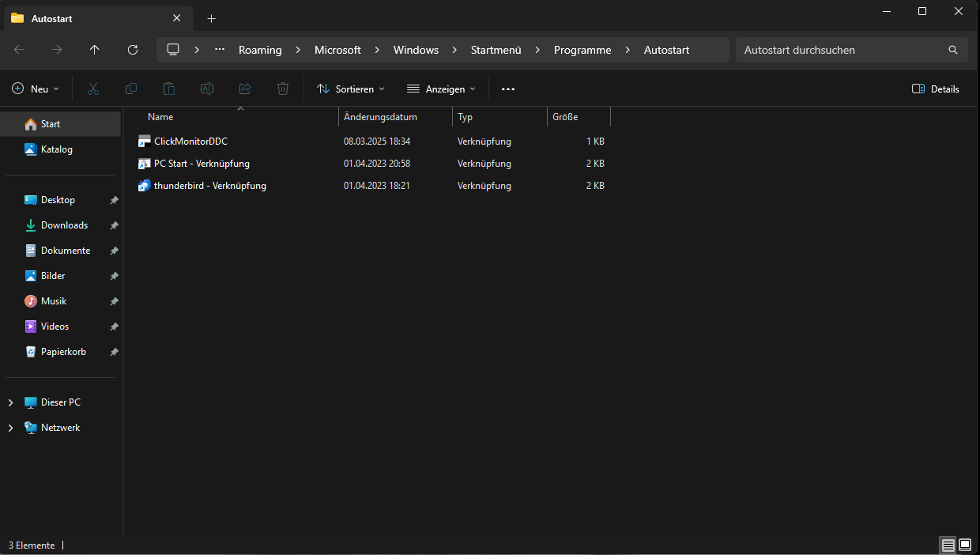
Task: Select PC Start - Verknüpfung file name
Action: click(x=202, y=164)
